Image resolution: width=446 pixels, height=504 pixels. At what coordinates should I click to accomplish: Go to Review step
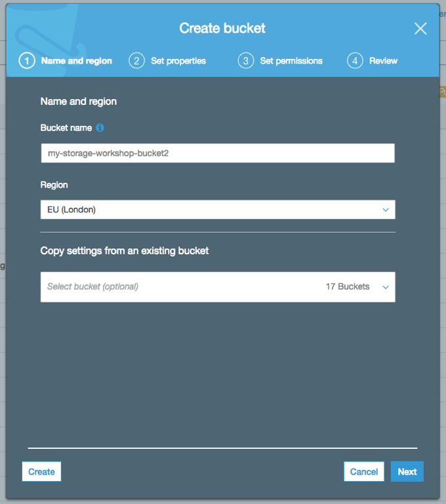[383, 61]
